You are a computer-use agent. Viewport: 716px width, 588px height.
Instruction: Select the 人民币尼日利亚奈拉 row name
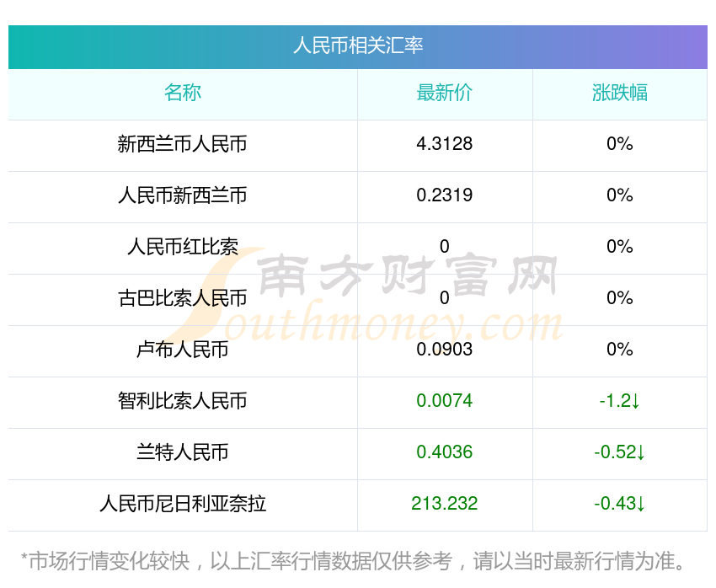(183, 504)
